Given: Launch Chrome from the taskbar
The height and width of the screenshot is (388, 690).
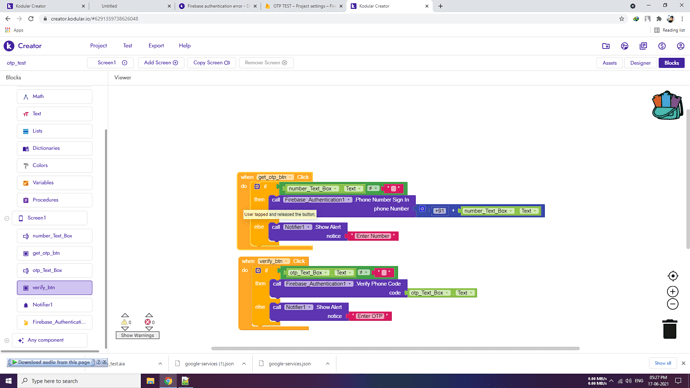Looking at the screenshot, I should coord(168,381).
